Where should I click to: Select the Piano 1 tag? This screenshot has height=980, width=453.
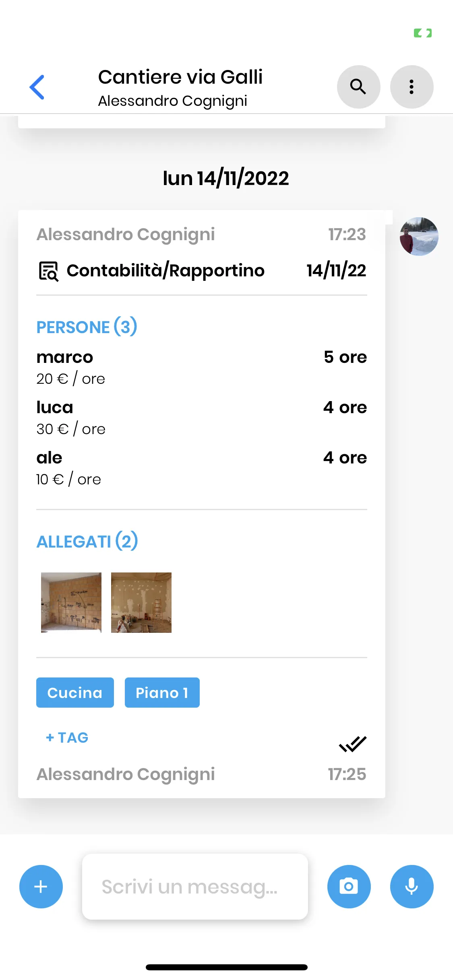[x=162, y=693]
